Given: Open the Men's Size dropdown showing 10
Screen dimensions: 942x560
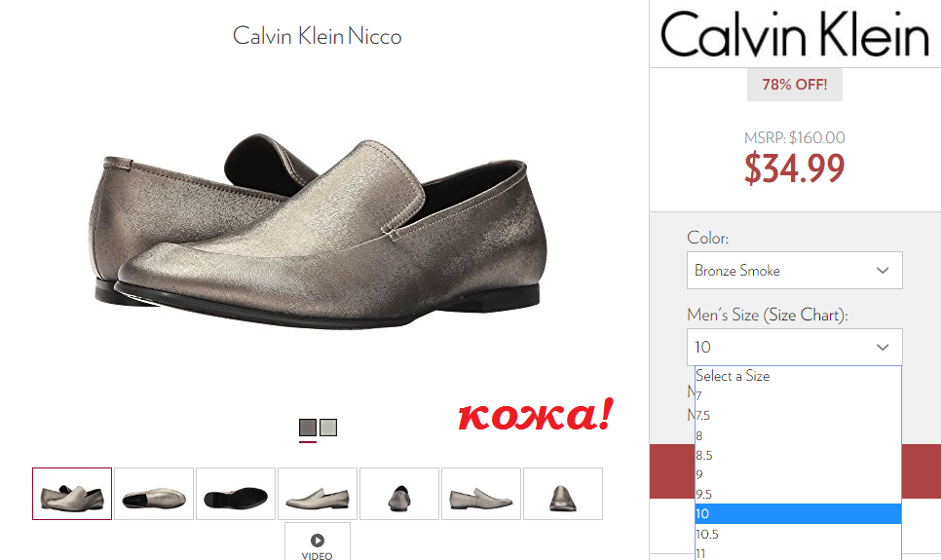Looking at the screenshot, I should [794, 347].
